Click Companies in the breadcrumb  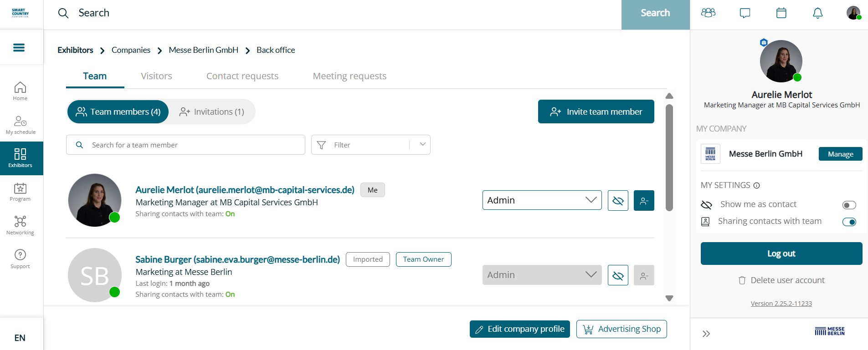click(x=131, y=50)
